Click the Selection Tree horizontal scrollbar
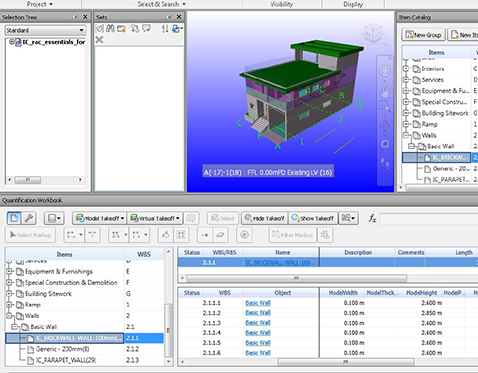Screen dimensions: 478x373 (45, 180)
